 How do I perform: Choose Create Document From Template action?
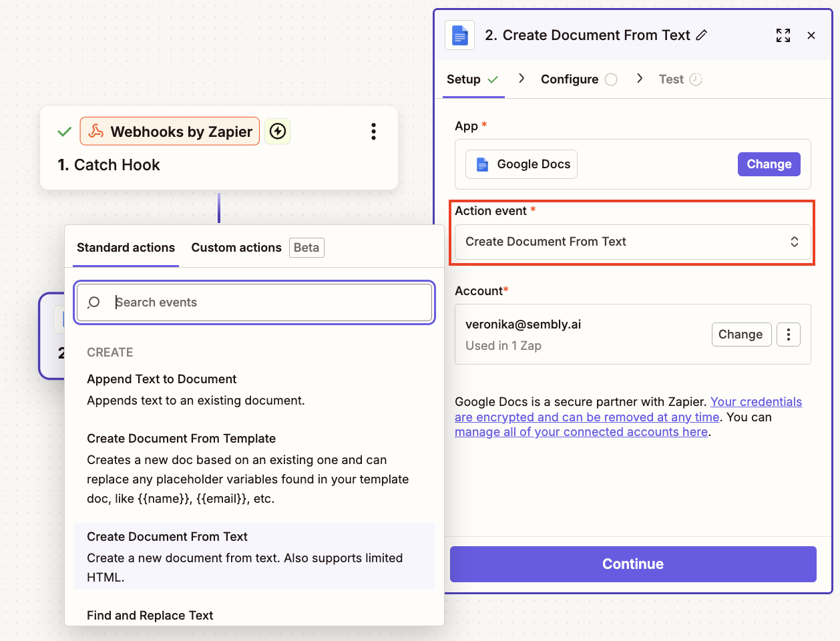pyautogui.click(x=254, y=469)
